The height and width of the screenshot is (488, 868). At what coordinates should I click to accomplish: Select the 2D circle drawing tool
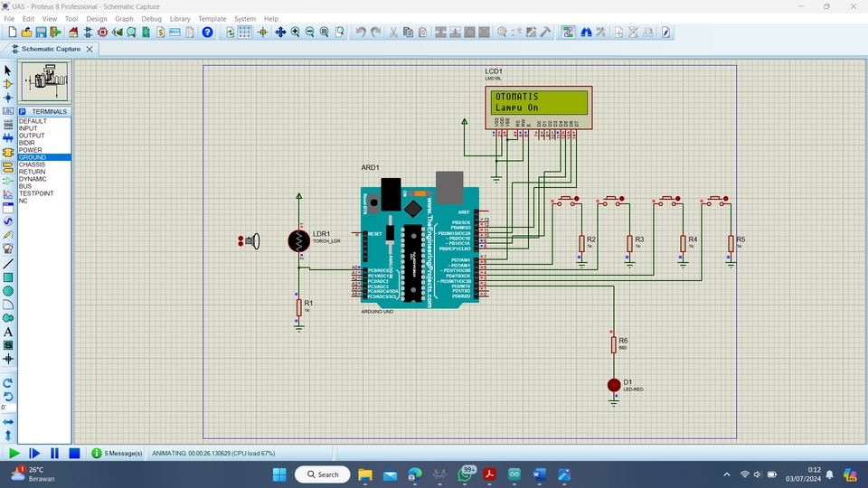click(8, 291)
